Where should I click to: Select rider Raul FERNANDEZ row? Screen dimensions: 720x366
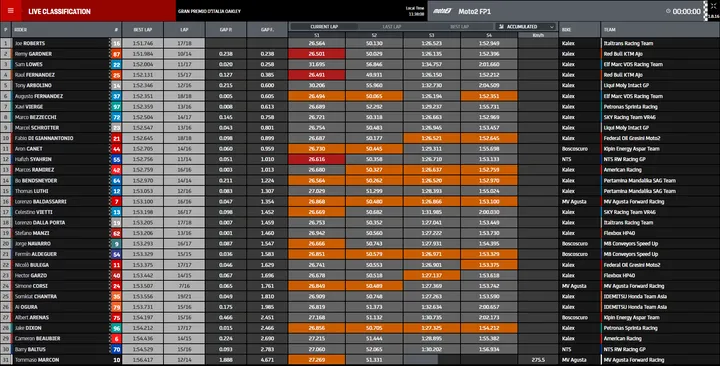click(x=360, y=75)
